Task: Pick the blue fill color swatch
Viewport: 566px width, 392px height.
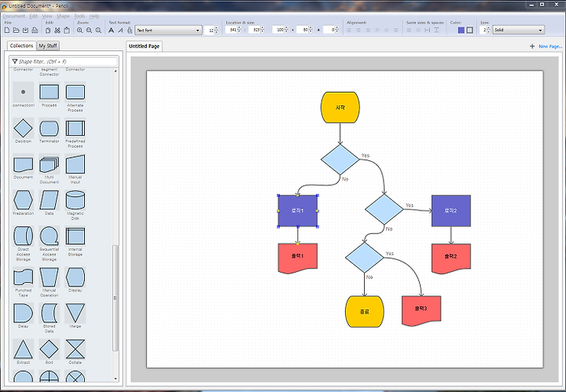Action: point(461,30)
